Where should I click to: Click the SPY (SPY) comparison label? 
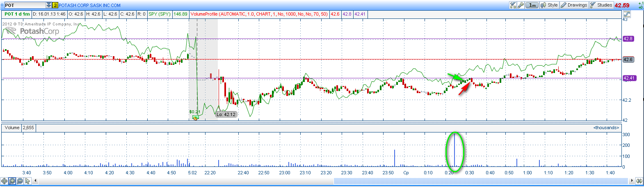[x=159, y=14]
